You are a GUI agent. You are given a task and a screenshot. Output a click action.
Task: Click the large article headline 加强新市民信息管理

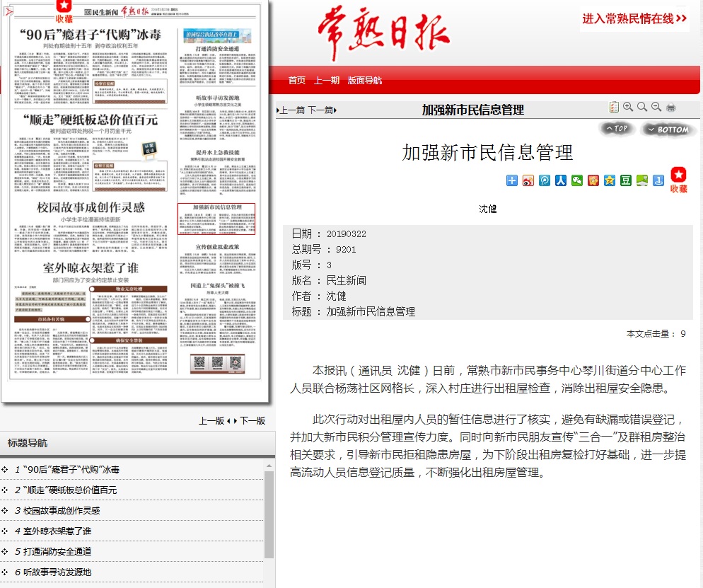pyautogui.click(x=487, y=153)
